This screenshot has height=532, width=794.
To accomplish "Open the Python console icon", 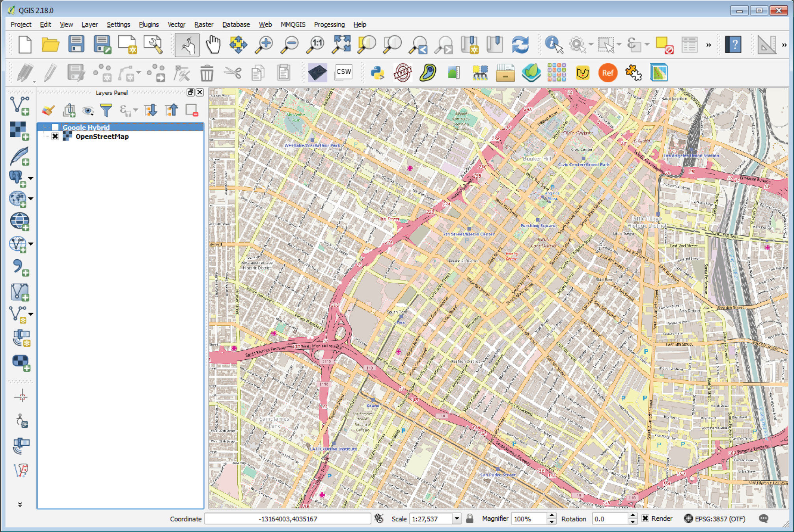I will (x=377, y=73).
